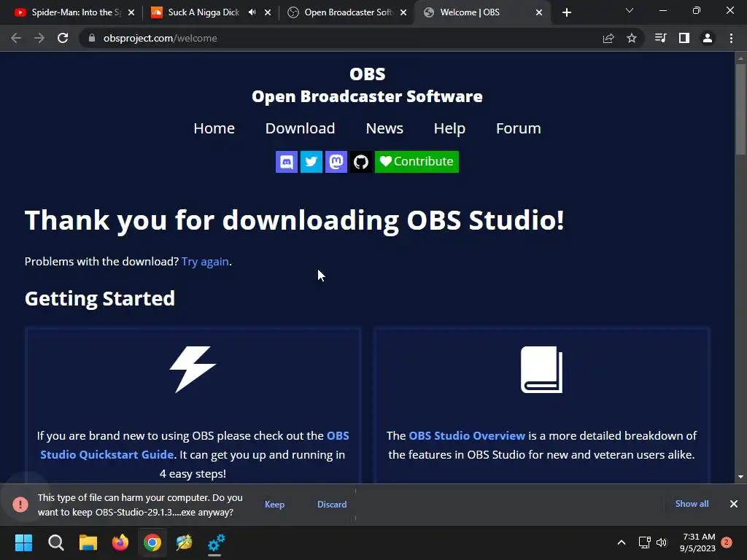Toggle the browser side panel
The height and width of the screenshot is (560, 747).
(684, 38)
